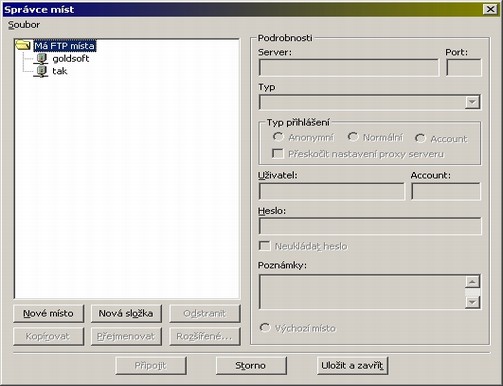Click the Přejmenovat button
Image resolution: width=503 pixels, height=386 pixels.
(x=126, y=336)
